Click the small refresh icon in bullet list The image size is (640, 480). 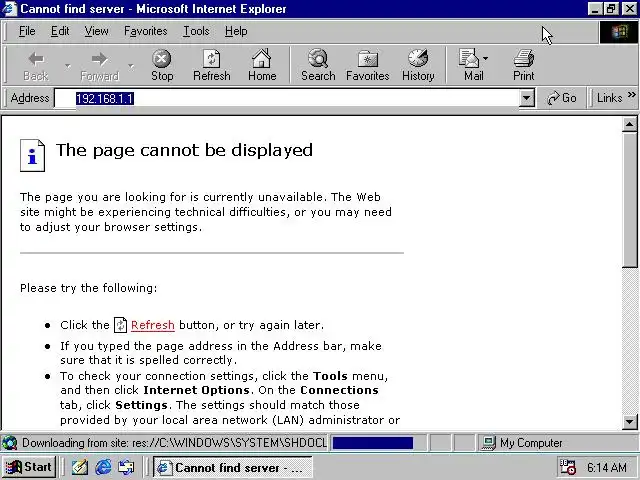[120, 325]
